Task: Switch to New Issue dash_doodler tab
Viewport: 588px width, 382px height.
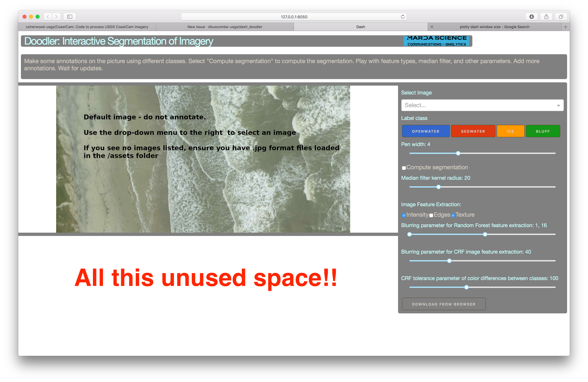Action: [225, 27]
